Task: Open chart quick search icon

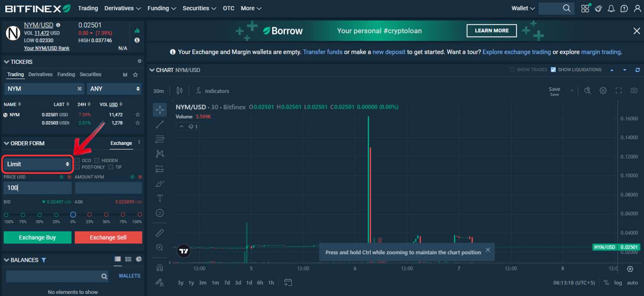Action: (x=587, y=90)
